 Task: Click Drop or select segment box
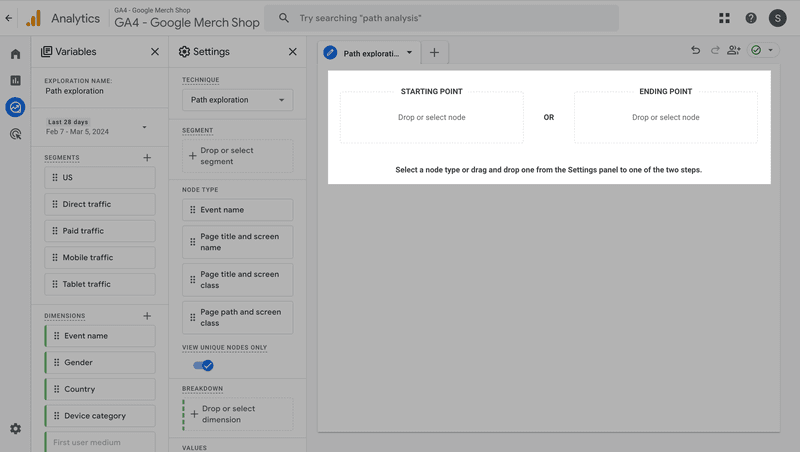[238, 156]
